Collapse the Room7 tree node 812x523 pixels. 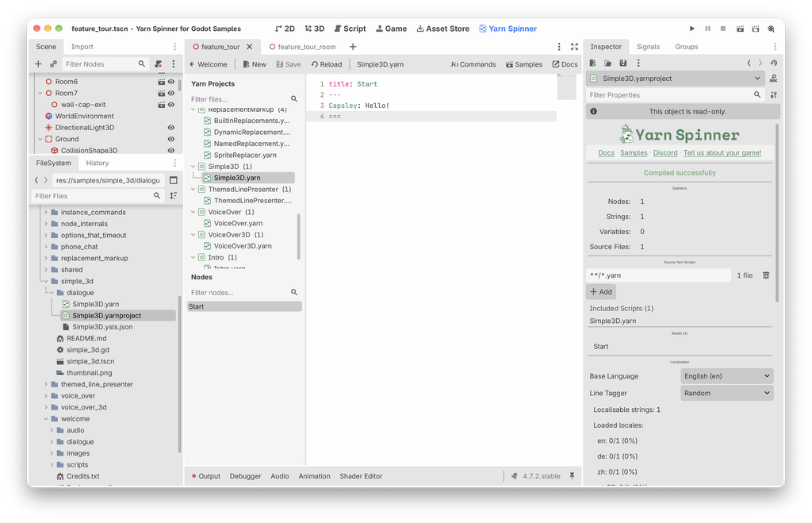[x=40, y=94]
